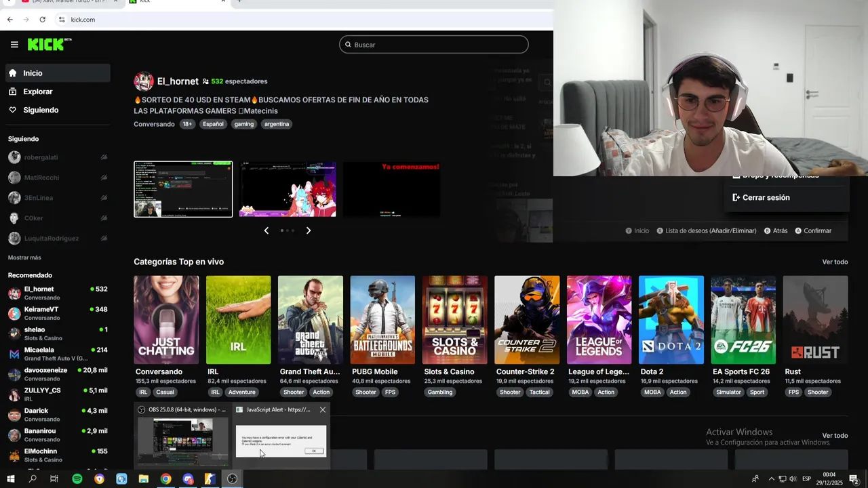Toggle notifications for LuquitaRodriguez
The width and height of the screenshot is (868, 488).
coord(104,239)
